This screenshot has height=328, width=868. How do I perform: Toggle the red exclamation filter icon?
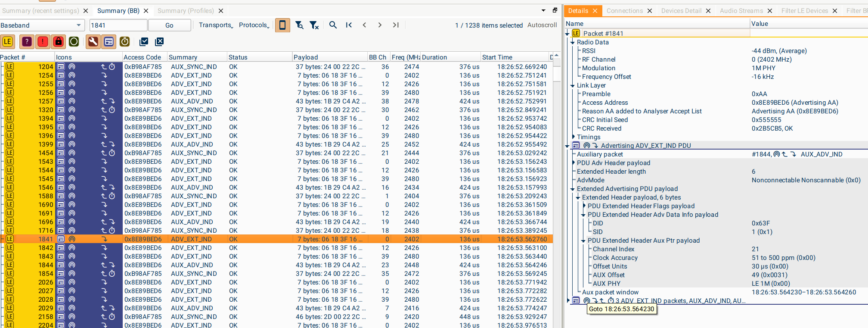click(43, 41)
